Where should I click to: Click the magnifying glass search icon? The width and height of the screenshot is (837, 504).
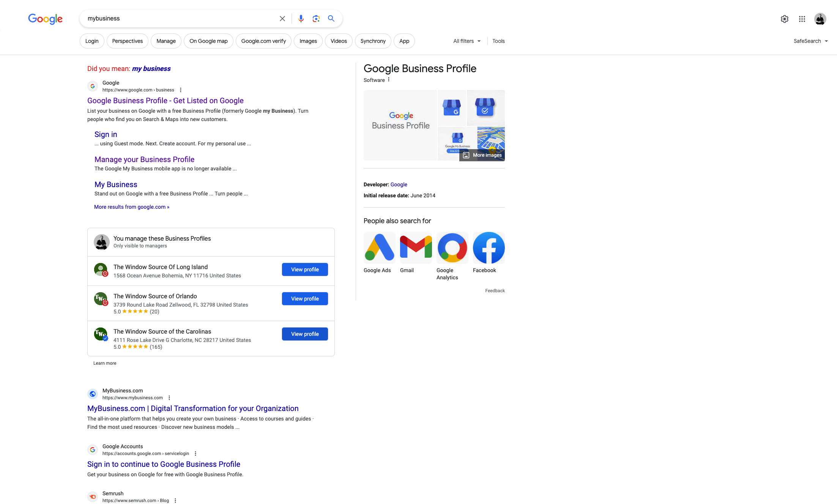coord(331,19)
